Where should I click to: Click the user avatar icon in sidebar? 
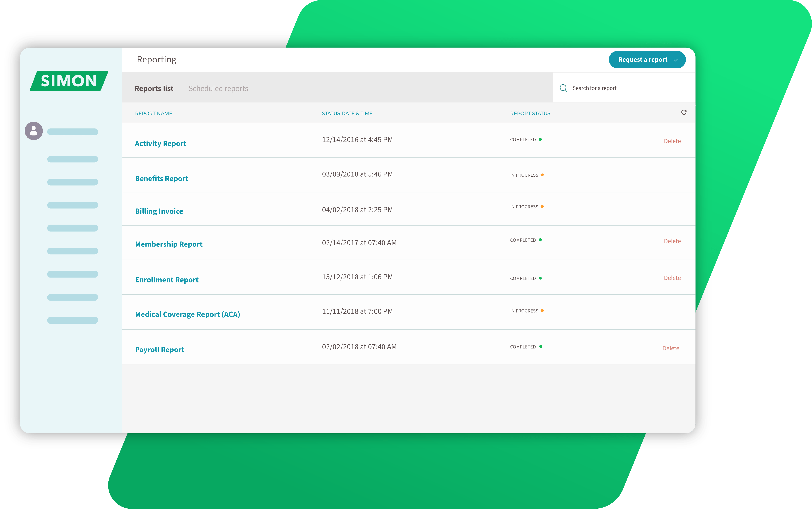(x=34, y=131)
